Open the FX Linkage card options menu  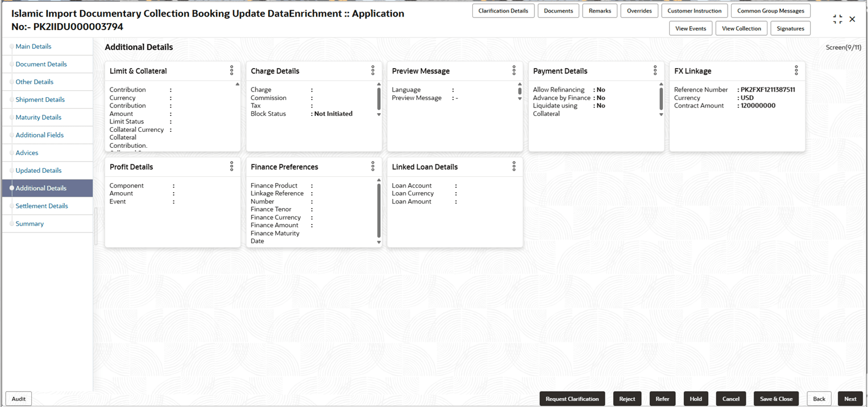click(x=796, y=70)
